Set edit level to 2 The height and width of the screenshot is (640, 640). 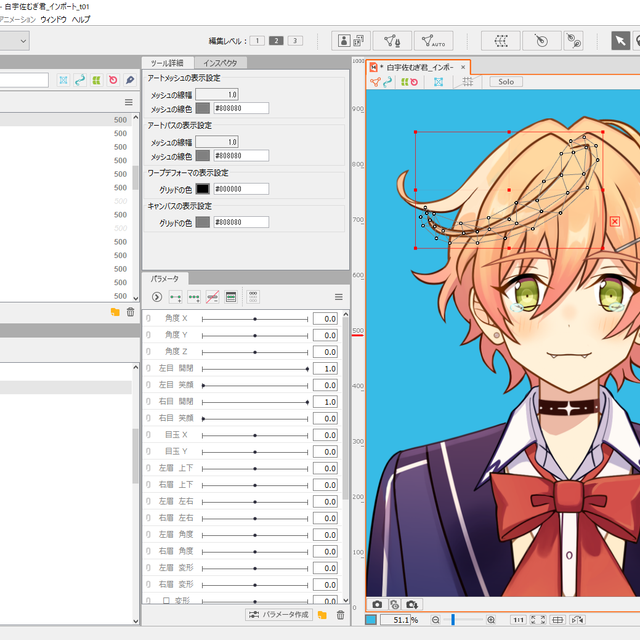275,40
